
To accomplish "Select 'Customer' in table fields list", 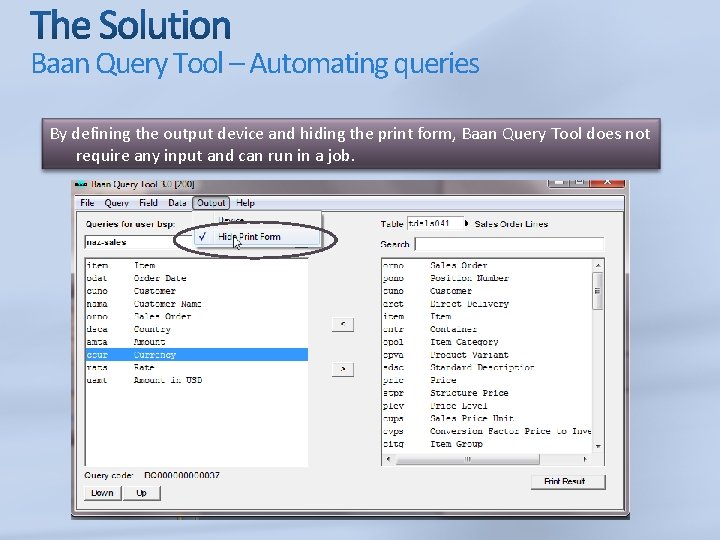I will pos(487,291).
